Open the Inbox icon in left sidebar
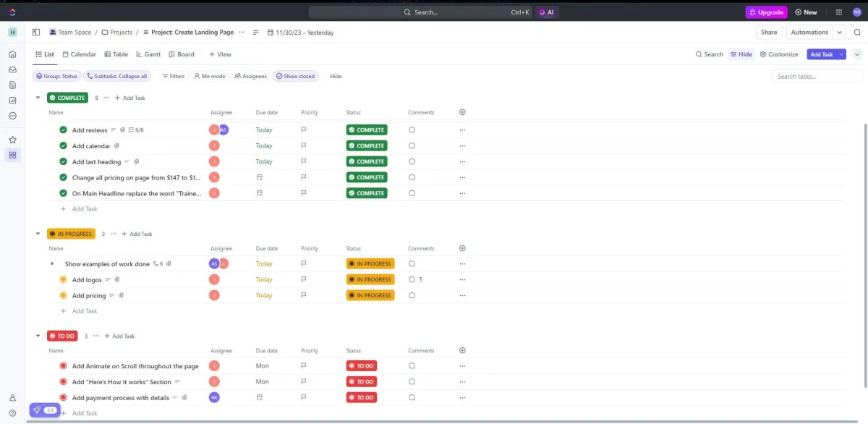 click(x=12, y=69)
